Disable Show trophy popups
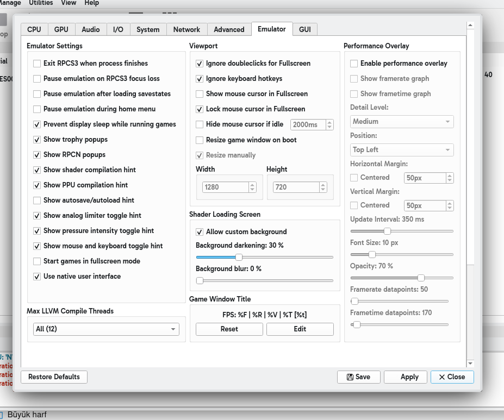Image resolution: width=504 pixels, height=420 pixels. click(37, 140)
